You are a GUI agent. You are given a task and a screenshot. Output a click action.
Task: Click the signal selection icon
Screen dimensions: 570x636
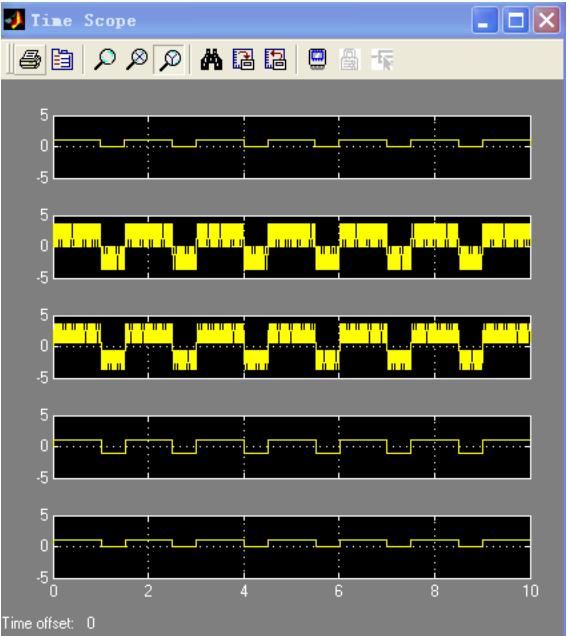point(382,60)
